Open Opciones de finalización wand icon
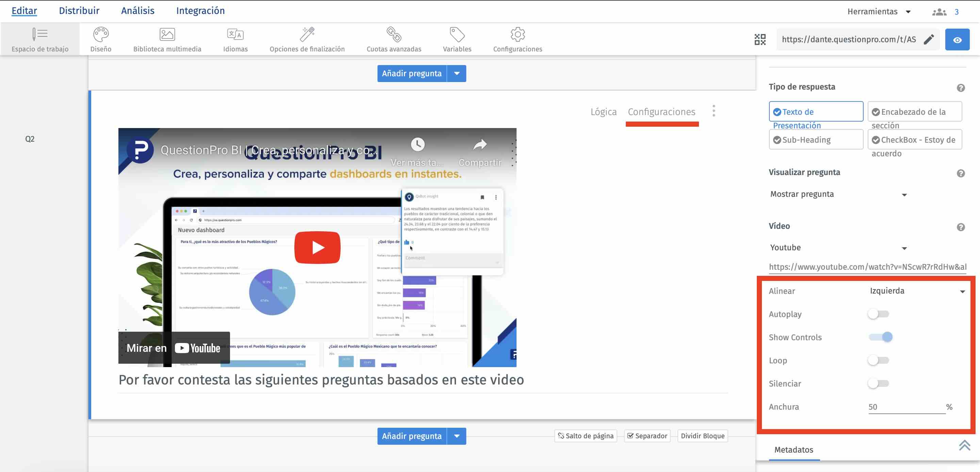The image size is (980, 472). pos(307,35)
